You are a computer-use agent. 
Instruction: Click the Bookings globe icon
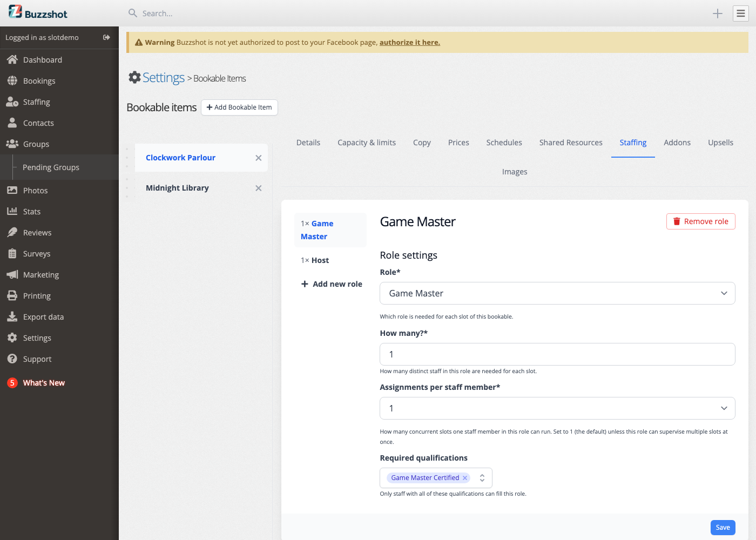[x=12, y=80]
